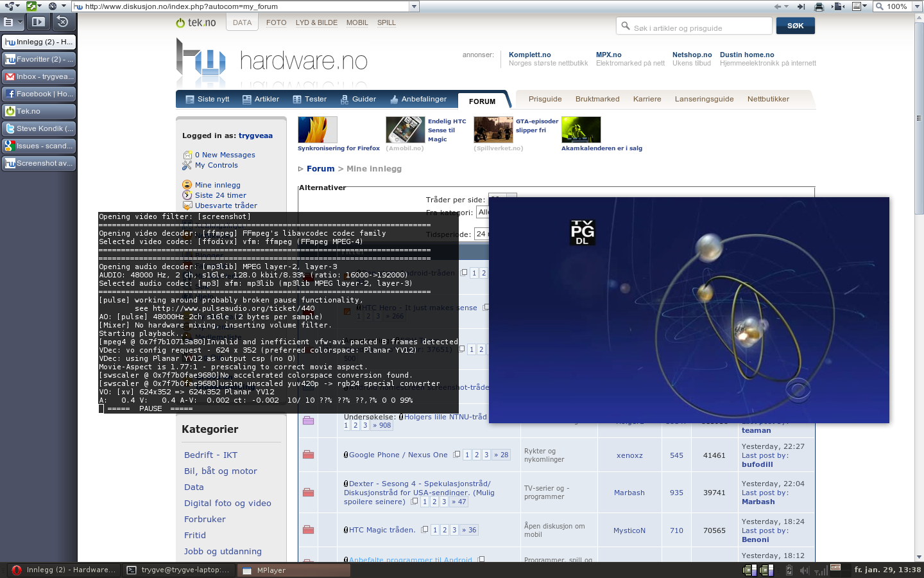This screenshot has height=578, width=924.
Task: Click the TV PG DL rating logo in MPlayer video
Action: 583,232
